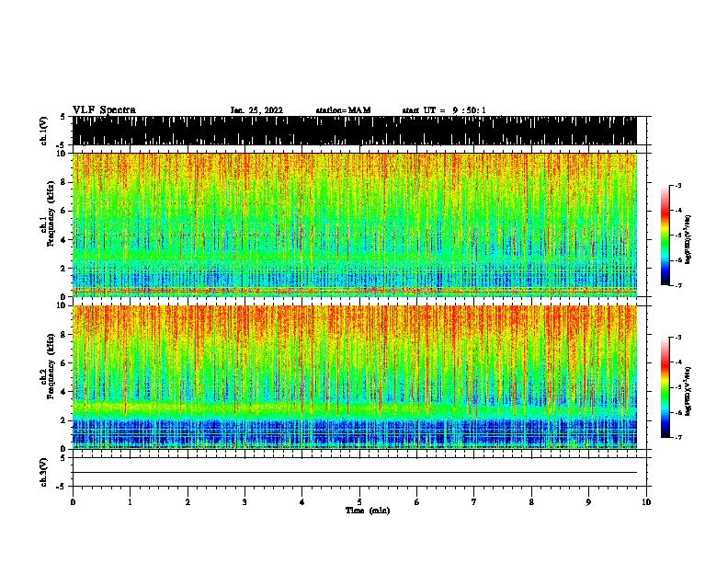Click the "-3" value atop ch.1 colorbar
728x563 pixels.
click(678, 185)
